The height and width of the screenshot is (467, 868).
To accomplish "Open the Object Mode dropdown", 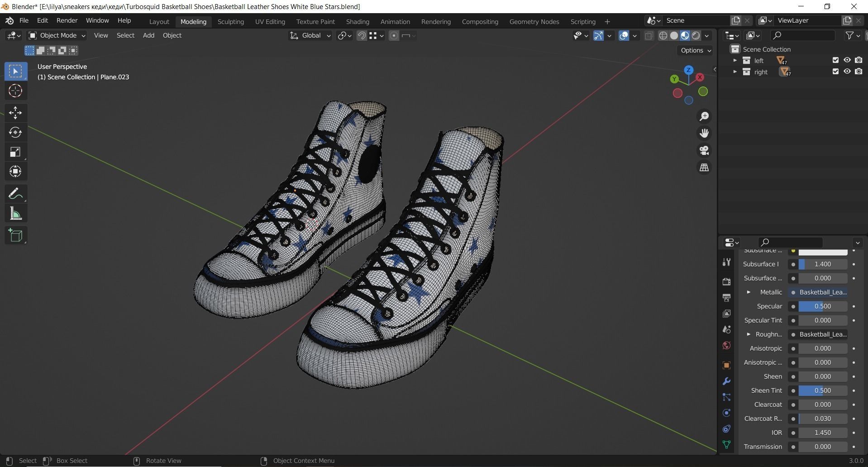I will tap(57, 35).
